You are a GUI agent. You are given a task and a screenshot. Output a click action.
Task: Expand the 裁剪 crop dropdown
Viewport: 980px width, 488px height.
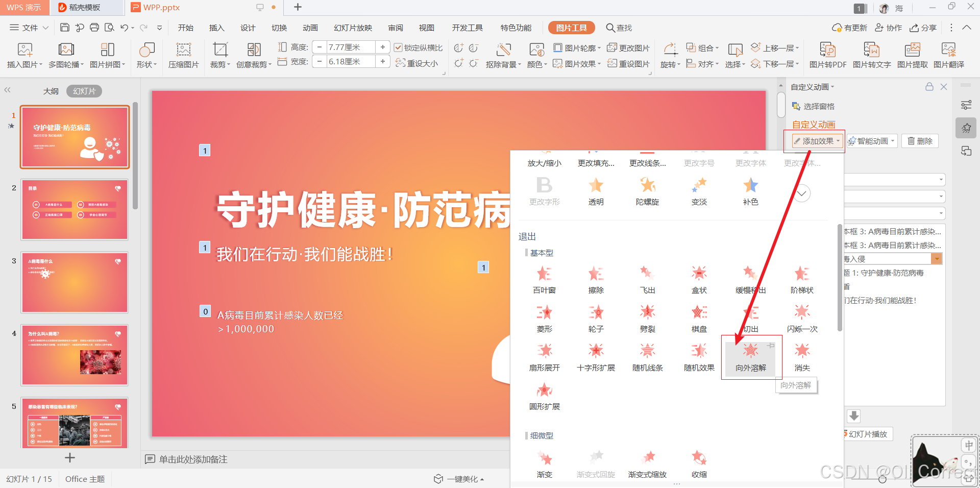click(x=220, y=64)
